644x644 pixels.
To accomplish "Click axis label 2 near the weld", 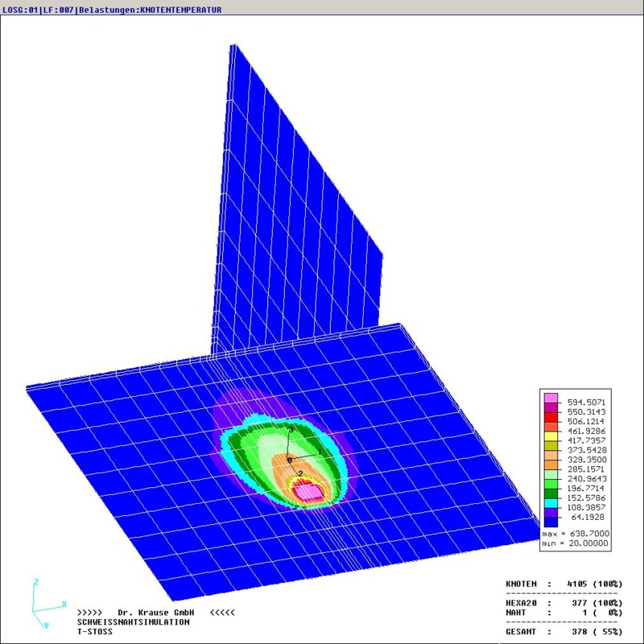I will click(x=300, y=473).
